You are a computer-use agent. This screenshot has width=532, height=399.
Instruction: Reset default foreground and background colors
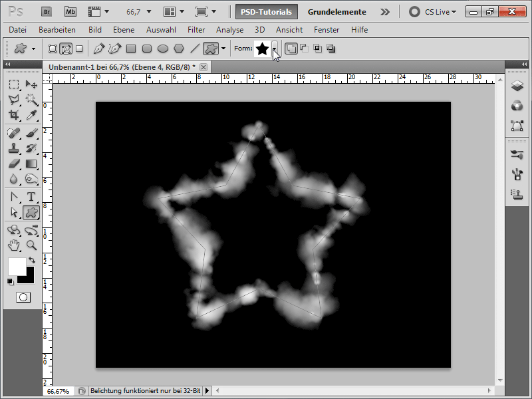(x=10, y=281)
